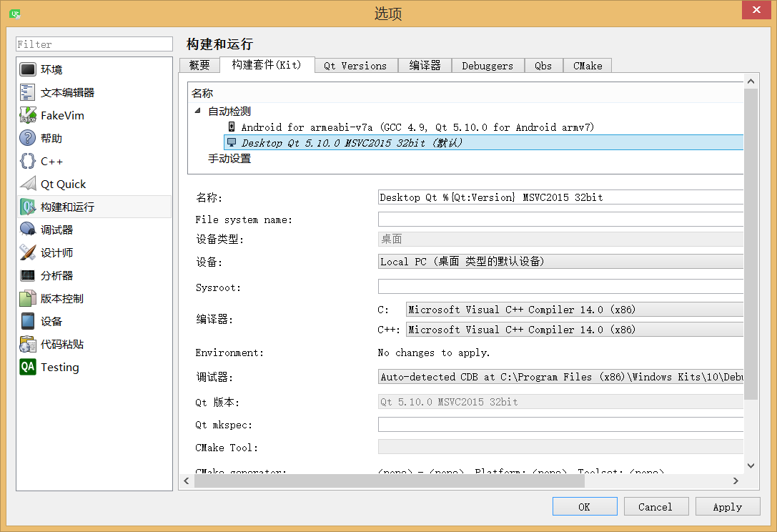Select Desktop Qt 5.10.0 MSVC2015 32bit row
777x532 pixels.
484,143
